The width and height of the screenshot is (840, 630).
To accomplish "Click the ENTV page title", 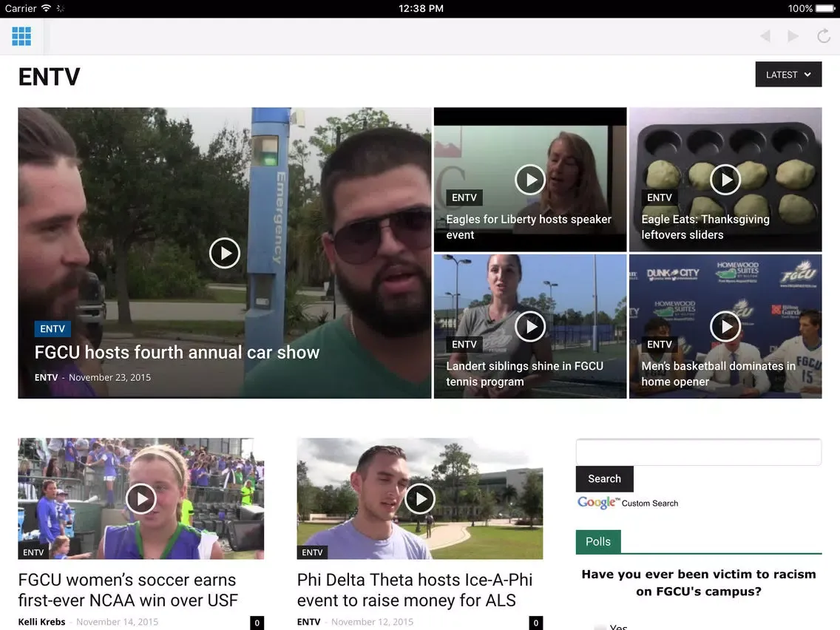I will tap(50, 77).
